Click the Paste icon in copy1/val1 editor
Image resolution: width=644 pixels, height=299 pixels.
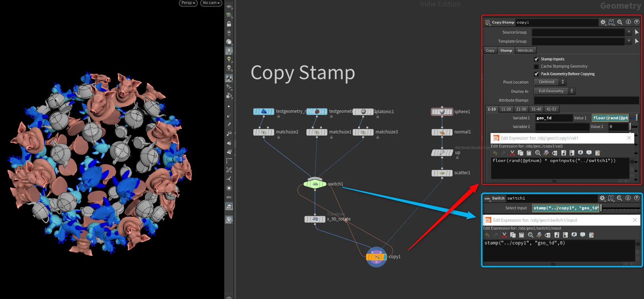529,153
